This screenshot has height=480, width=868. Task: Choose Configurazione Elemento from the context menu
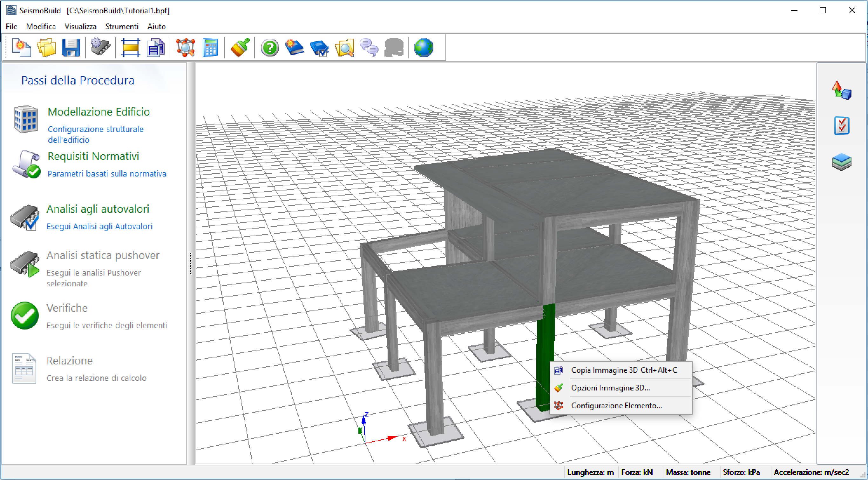point(616,406)
